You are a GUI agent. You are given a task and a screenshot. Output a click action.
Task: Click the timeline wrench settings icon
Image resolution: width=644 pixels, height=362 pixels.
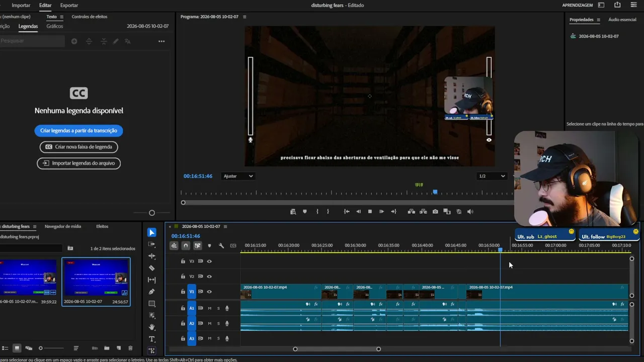pos(221,246)
